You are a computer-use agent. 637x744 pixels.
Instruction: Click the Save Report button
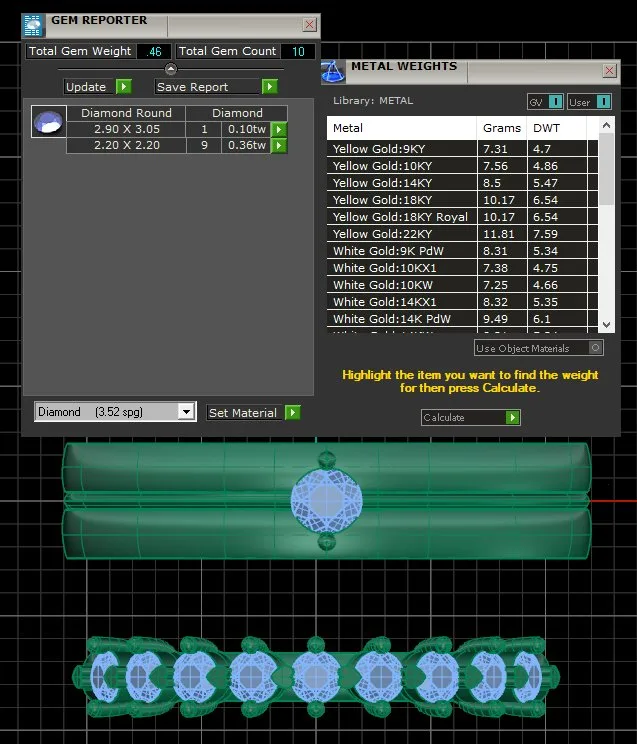click(x=216, y=87)
